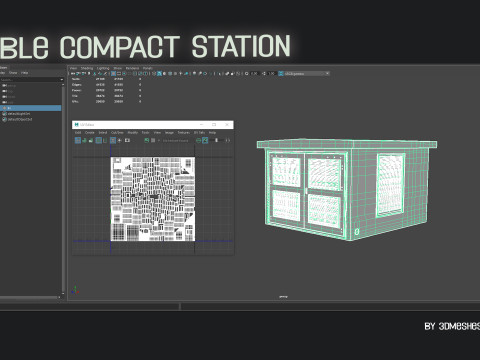Click the exposure value field
Image resolution: width=480 pixels, height=360 pixels.
255,73
